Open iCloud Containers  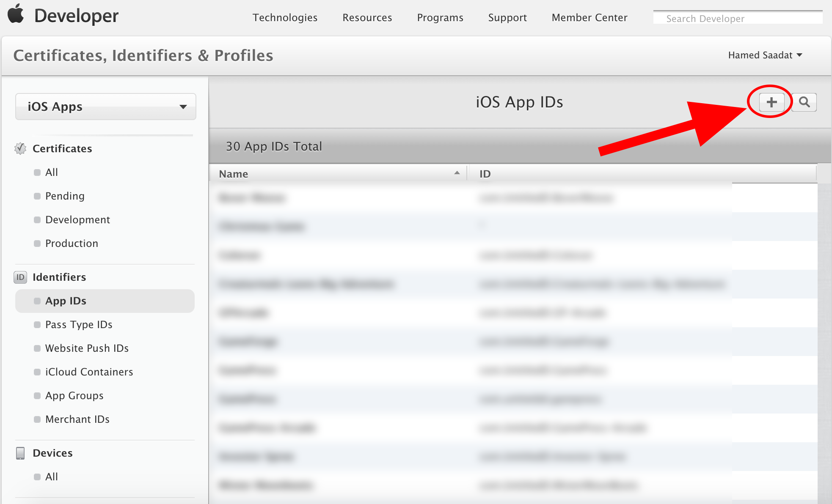coord(89,372)
